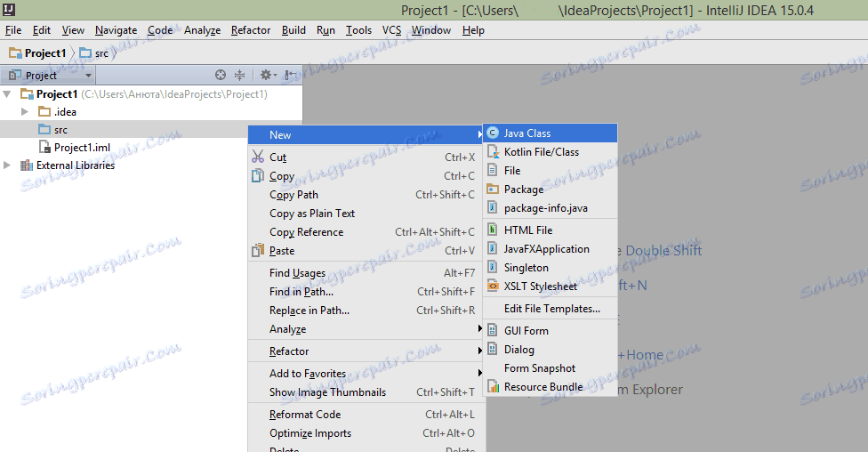868x452 pixels.
Task: Open the Code menu
Action: pos(160,30)
